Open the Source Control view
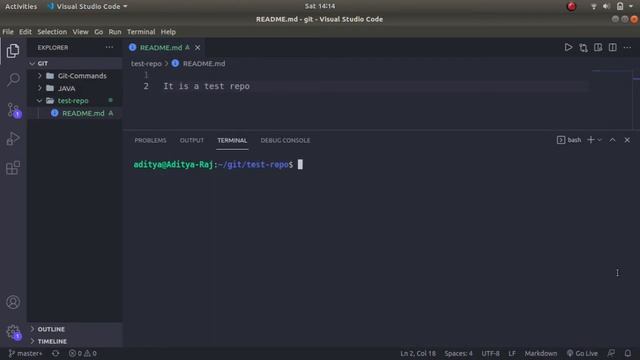The width and height of the screenshot is (640, 360). (13, 109)
